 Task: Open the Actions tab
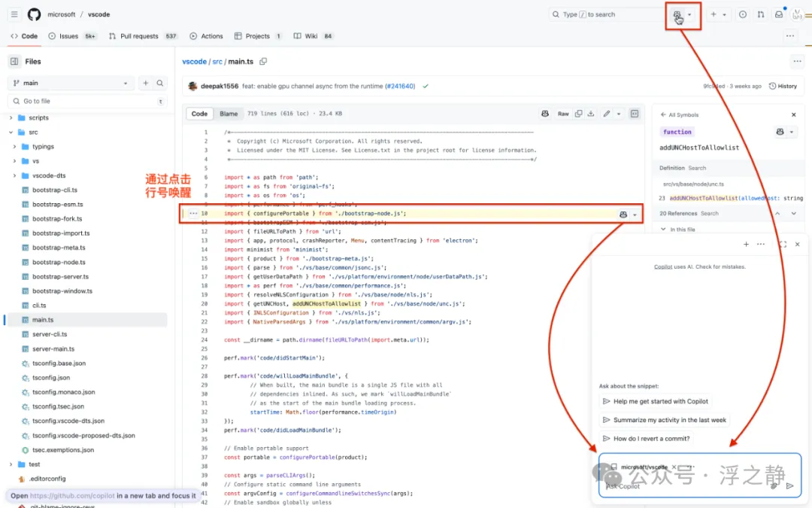(206, 36)
